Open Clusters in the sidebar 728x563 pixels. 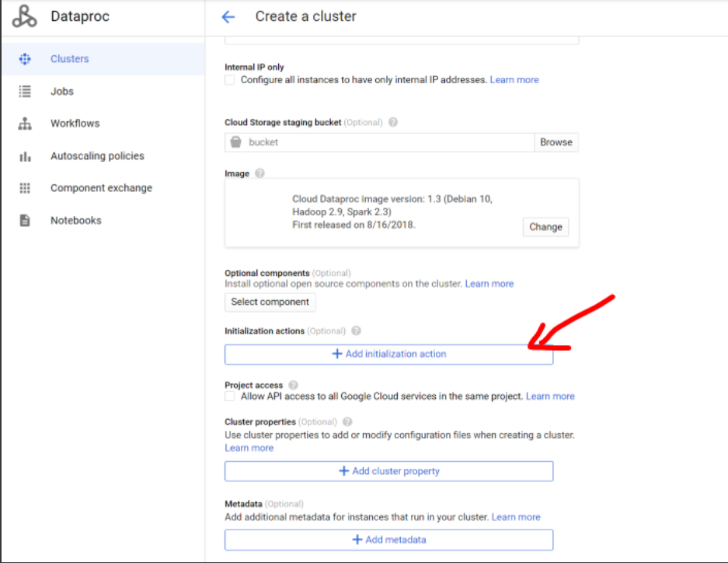pyautogui.click(x=103, y=59)
